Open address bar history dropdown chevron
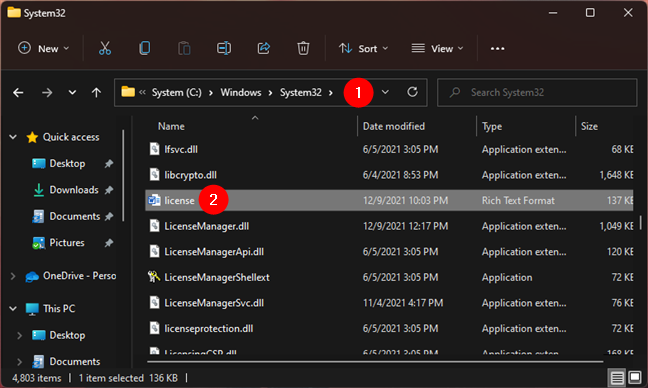The image size is (648, 388). click(x=385, y=92)
